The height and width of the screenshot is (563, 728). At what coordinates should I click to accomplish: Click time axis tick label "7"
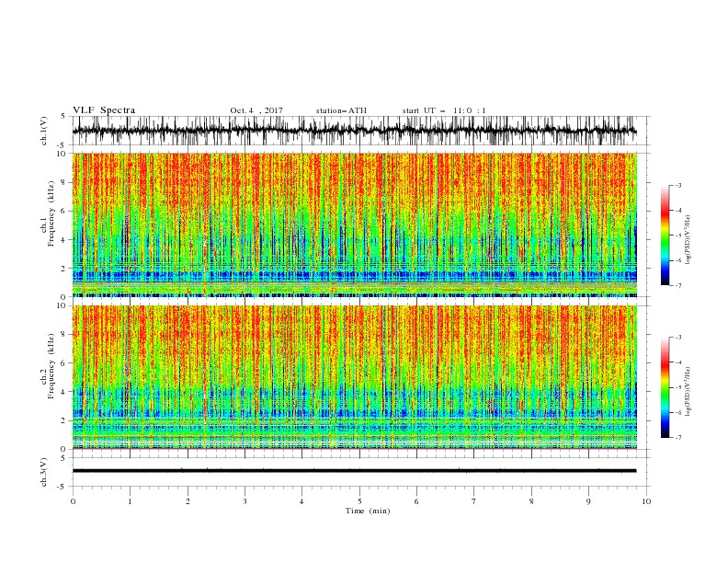click(474, 501)
